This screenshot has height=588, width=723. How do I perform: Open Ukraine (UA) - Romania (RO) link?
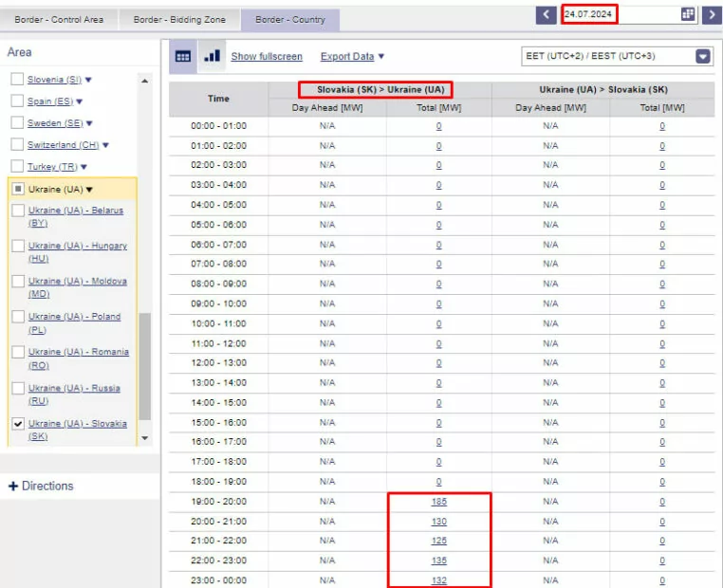79,358
